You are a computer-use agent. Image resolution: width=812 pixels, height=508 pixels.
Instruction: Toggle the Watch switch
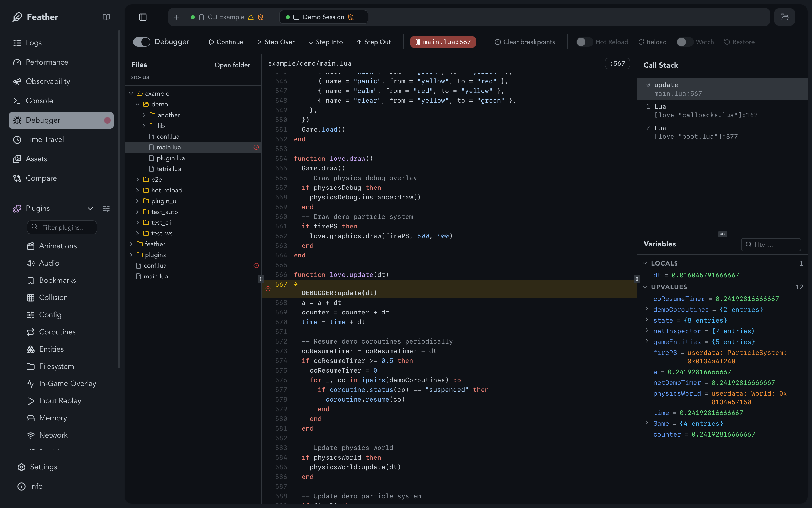684,42
